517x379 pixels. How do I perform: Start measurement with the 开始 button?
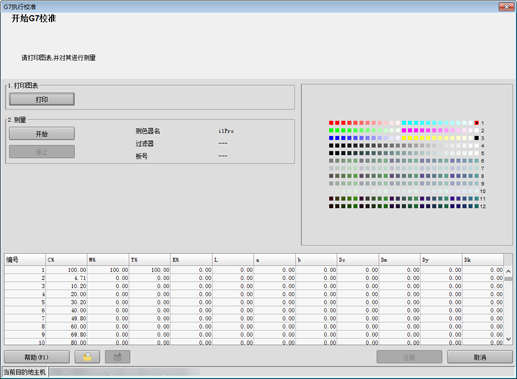(x=42, y=134)
